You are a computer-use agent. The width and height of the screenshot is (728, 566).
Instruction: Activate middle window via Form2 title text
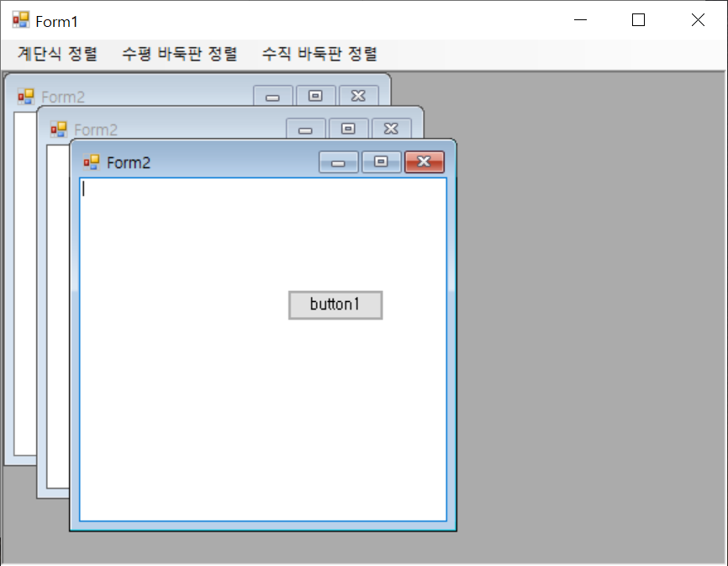point(96,130)
